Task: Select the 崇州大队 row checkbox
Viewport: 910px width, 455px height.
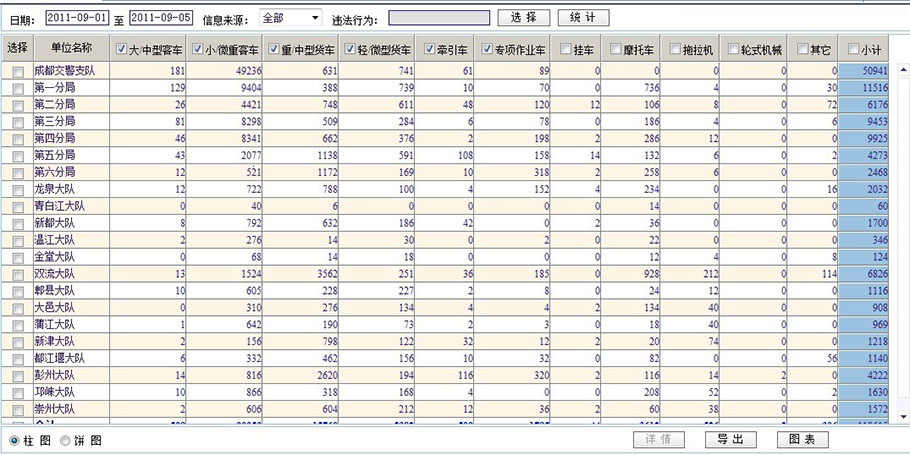Action: [x=18, y=410]
